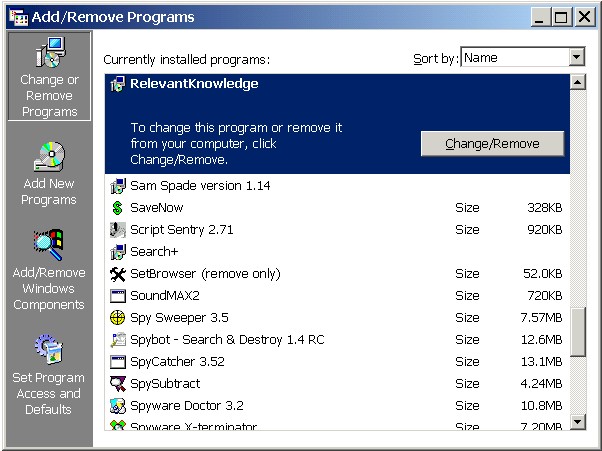Click the SpyCatcher window icon

(x=117, y=362)
